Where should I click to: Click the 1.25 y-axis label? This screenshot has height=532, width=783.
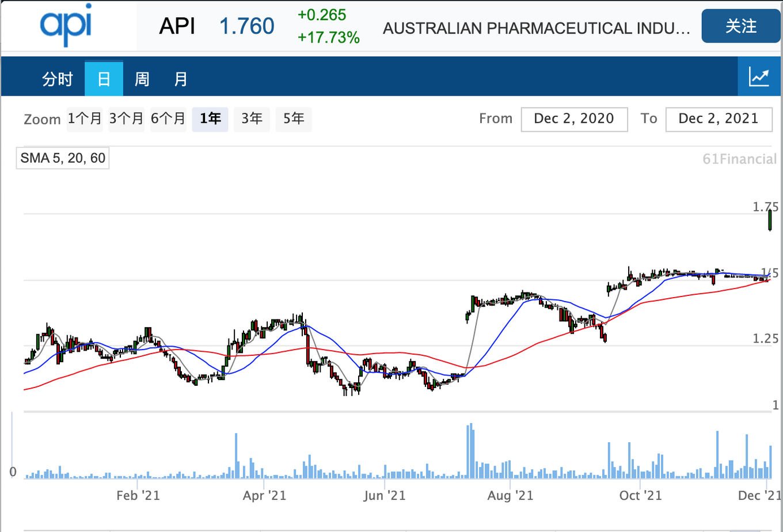pyautogui.click(x=765, y=339)
